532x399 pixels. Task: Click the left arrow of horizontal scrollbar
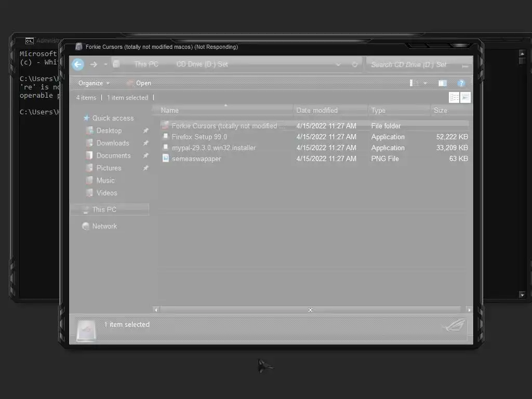point(156,310)
